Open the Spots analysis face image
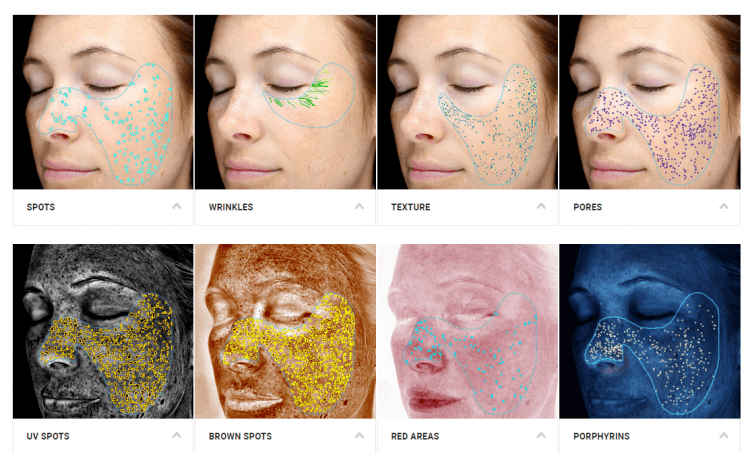 103,102
